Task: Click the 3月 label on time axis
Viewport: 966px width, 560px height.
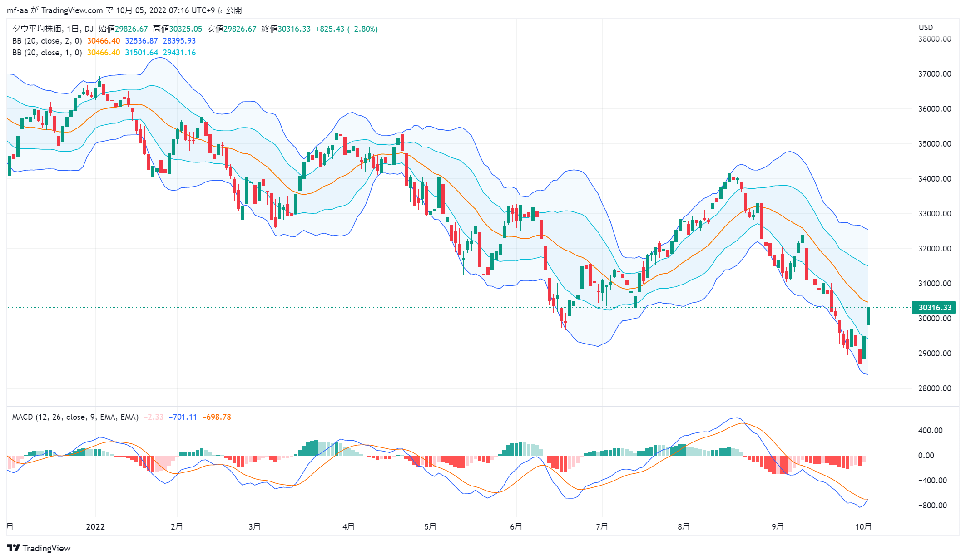Action: point(255,527)
